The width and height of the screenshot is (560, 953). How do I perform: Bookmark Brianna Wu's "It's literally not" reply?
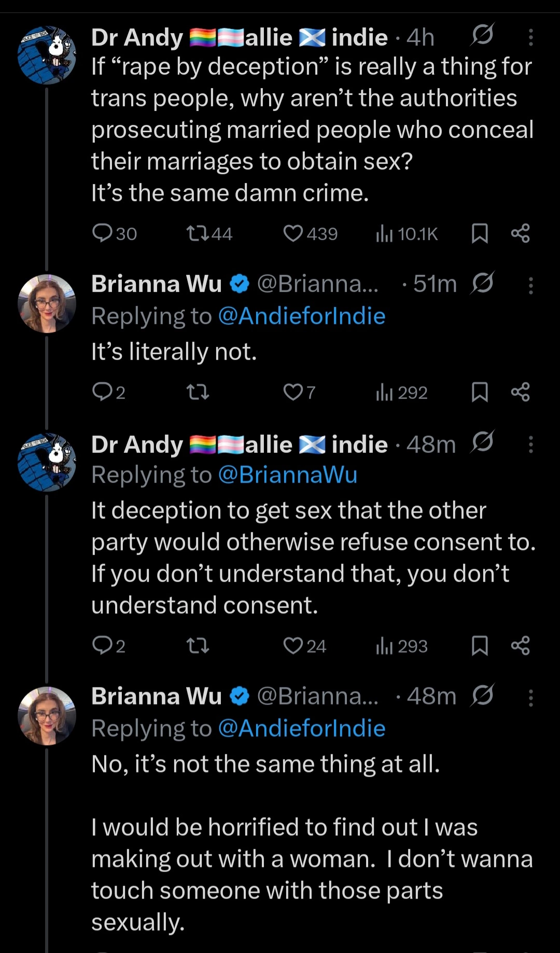tap(480, 392)
